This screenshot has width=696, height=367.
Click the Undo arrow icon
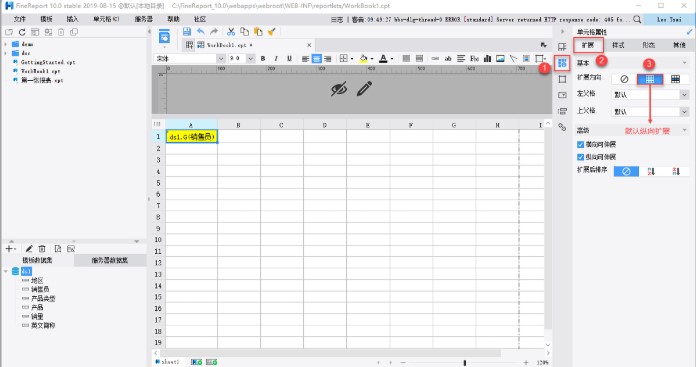[201, 32]
